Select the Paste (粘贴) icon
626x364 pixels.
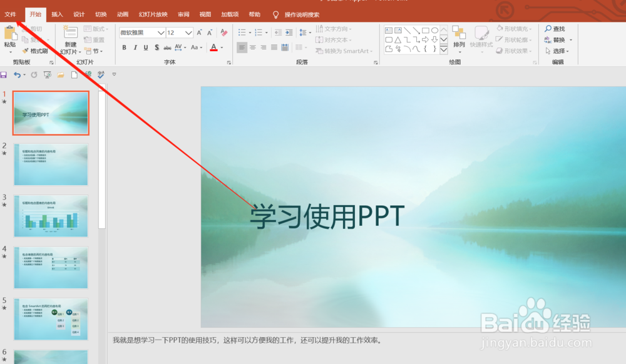point(13,34)
